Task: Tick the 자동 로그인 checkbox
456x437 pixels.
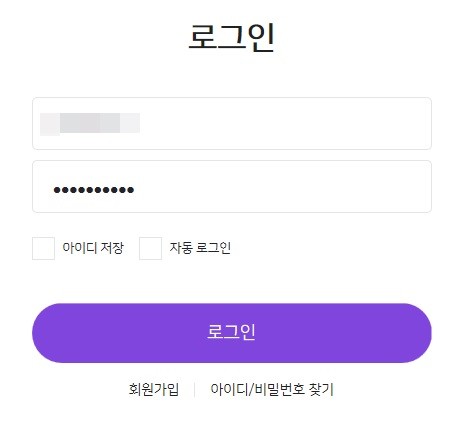Action: [150, 248]
